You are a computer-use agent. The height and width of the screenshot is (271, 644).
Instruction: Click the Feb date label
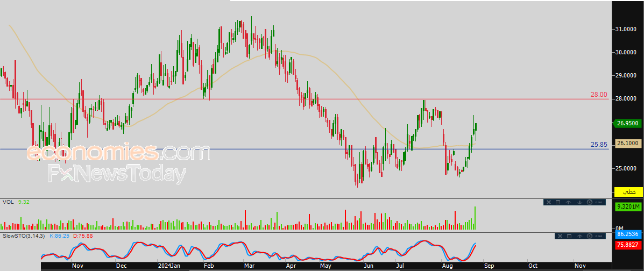click(209, 266)
